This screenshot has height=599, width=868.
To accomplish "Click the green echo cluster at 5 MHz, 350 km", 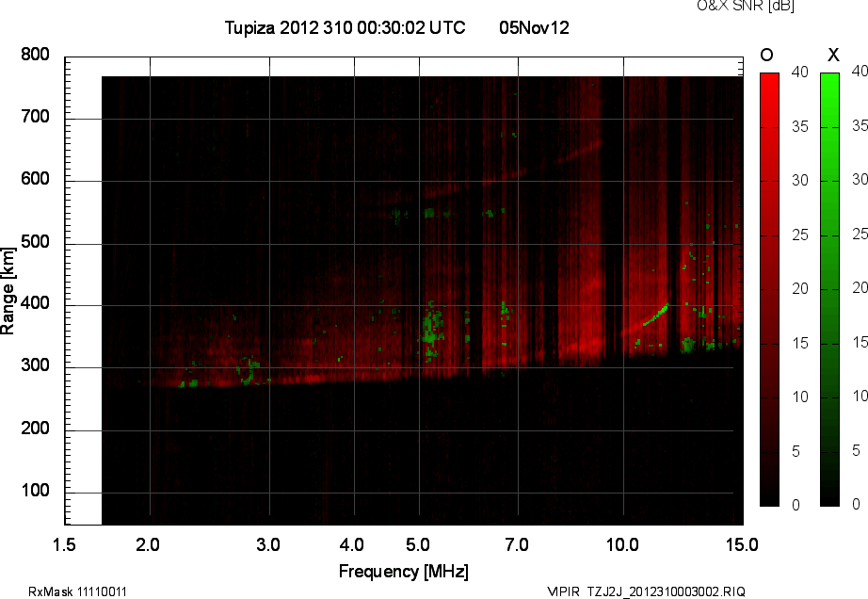I will pos(433,332).
